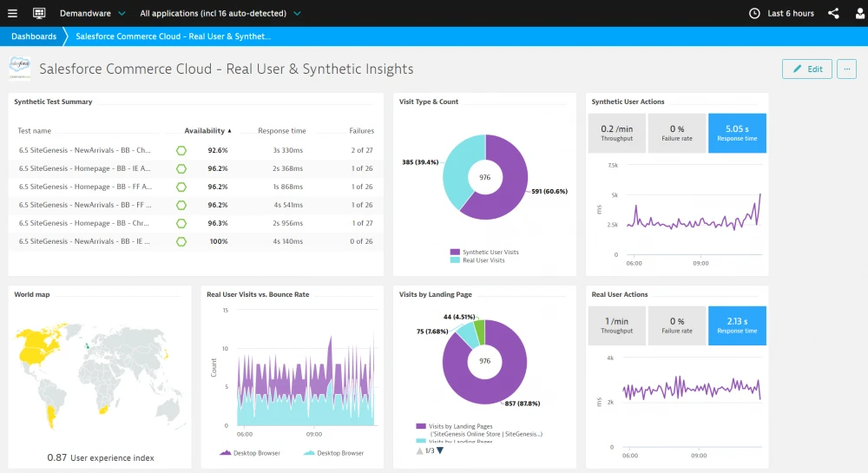Screen dimensions: 868x473
Task: Open the more options ellipsis button
Action: (x=847, y=69)
